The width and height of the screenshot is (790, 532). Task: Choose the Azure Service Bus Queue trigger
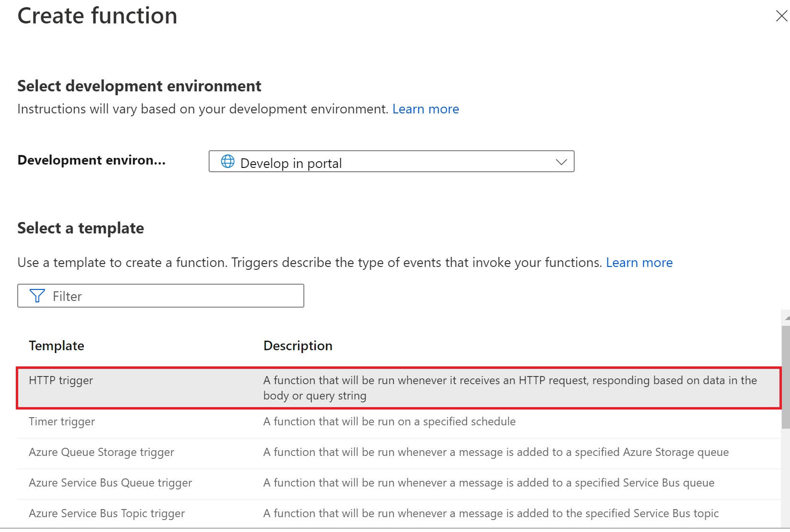(x=111, y=483)
